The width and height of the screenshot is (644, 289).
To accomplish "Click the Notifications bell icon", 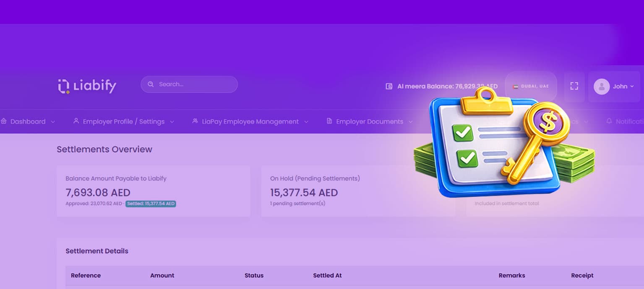I will coord(609,121).
